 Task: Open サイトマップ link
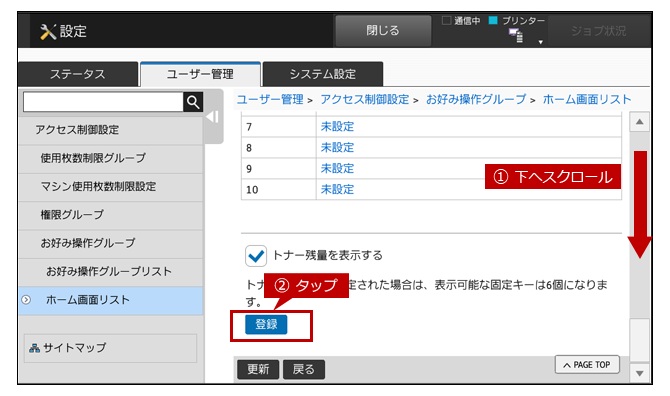110,348
